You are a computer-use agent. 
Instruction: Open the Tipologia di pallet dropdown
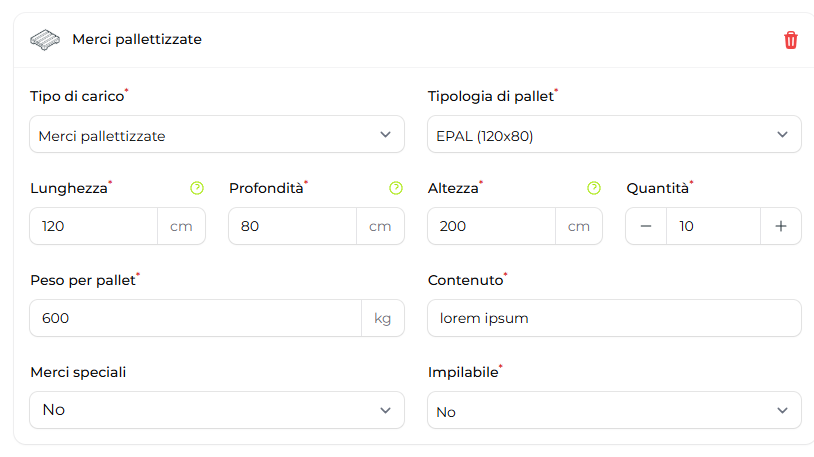point(614,135)
